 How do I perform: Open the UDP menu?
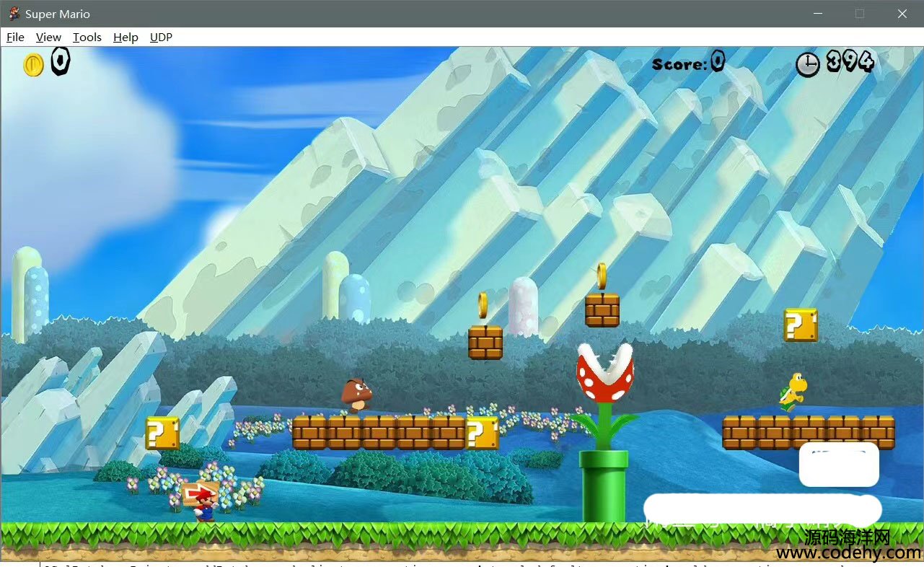[161, 38]
